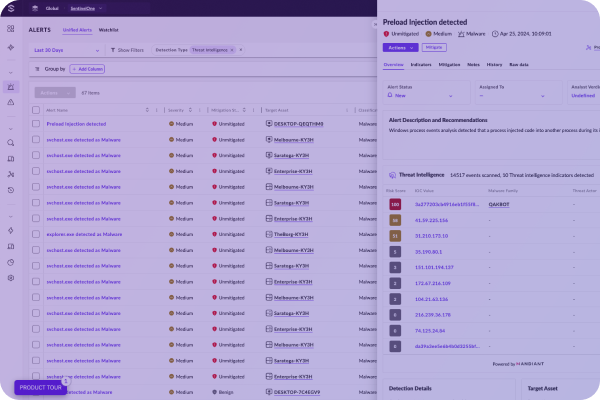Image resolution: width=600 pixels, height=400 pixels.
Task: Check the select-all header checkbox
Action: (x=37, y=110)
